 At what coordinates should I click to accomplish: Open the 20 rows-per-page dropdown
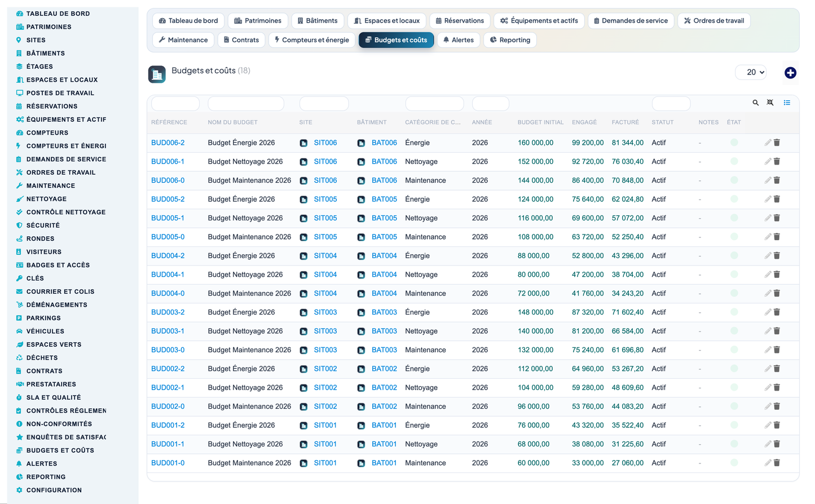click(x=751, y=72)
